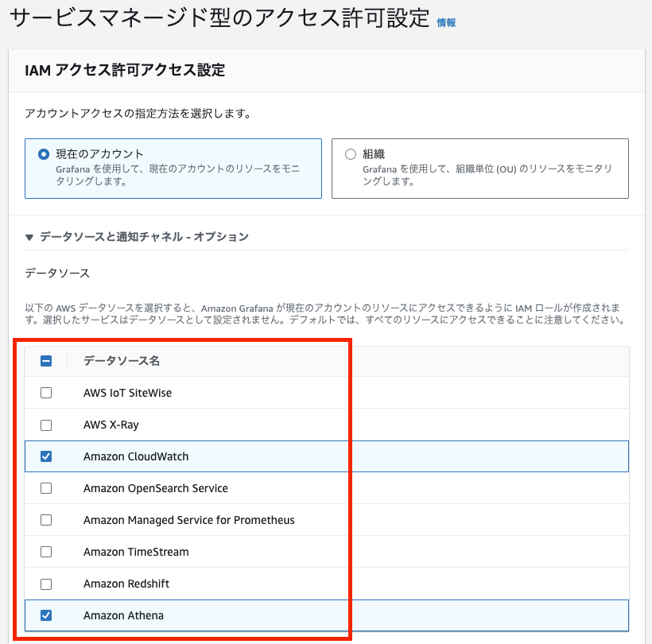The image size is (652, 644).
Task: Click the Amazon CloudWatch row label
Action: (x=136, y=456)
